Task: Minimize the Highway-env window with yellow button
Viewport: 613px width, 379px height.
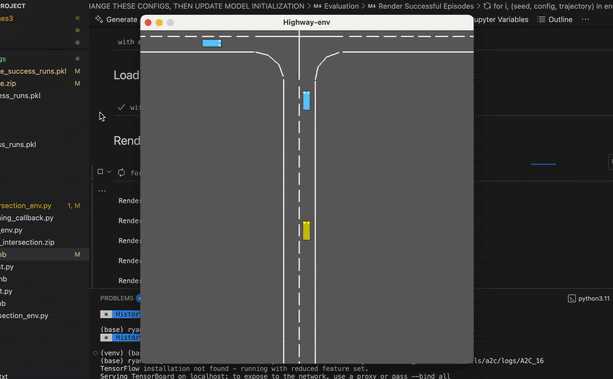Action: pos(159,23)
